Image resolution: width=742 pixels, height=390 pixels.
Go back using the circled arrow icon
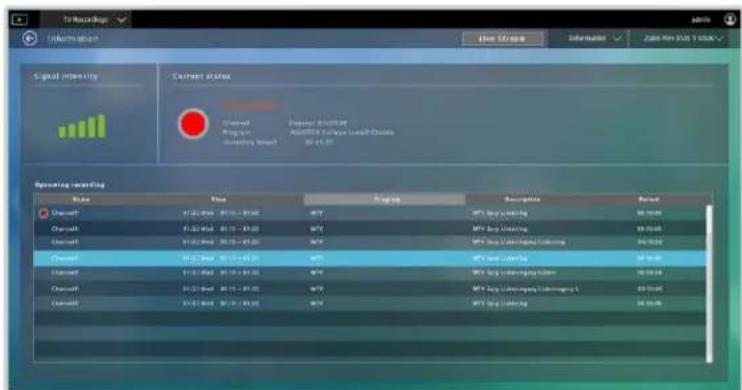tap(30, 38)
